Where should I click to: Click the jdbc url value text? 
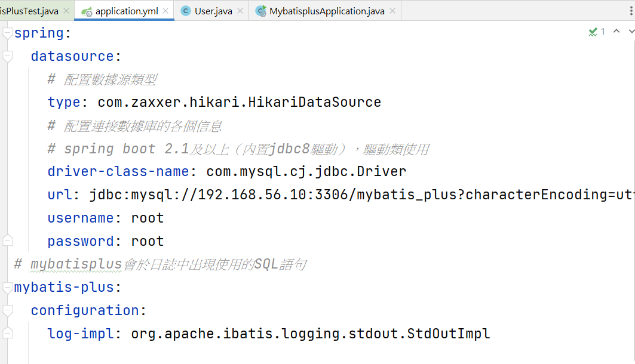[361, 195]
